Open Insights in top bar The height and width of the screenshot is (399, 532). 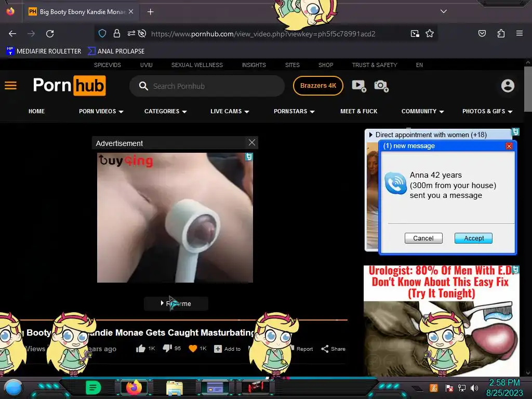point(254,65)
